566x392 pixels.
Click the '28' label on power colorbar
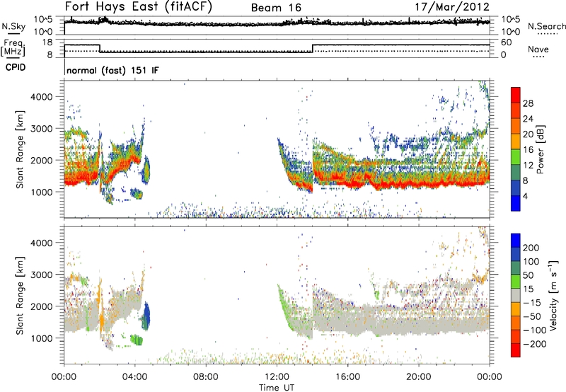click(x=528, y=103)
